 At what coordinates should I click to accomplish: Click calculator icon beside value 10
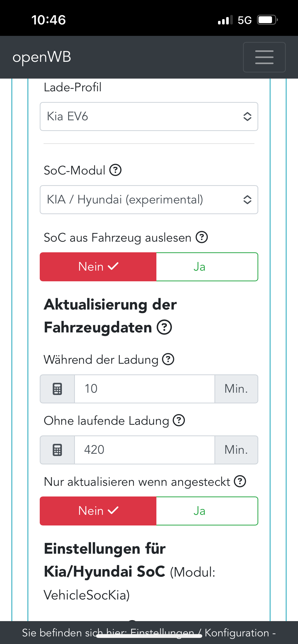57,389
